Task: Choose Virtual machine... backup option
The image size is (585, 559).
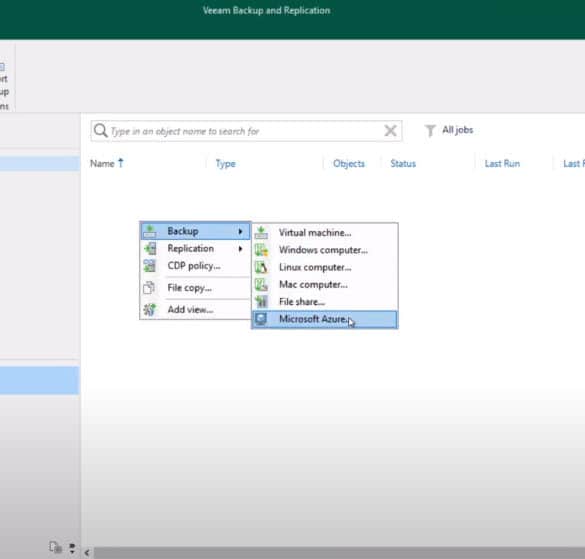Action: (325, 232)
